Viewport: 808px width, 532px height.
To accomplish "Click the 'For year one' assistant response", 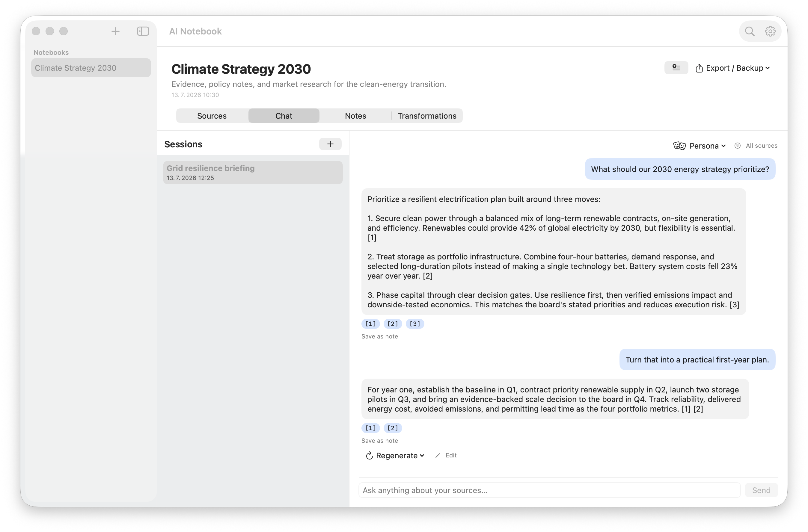I will click(555, 399).
